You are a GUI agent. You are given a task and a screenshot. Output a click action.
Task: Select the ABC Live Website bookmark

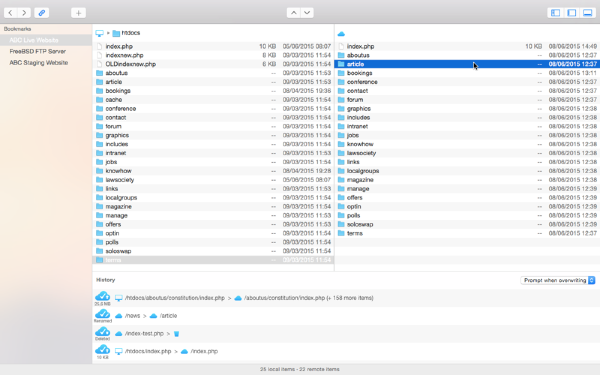(x=46, y=40)
